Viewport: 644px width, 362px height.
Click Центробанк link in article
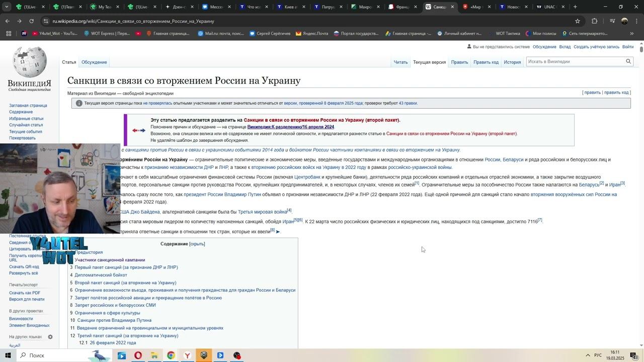(x=307, y=177)
